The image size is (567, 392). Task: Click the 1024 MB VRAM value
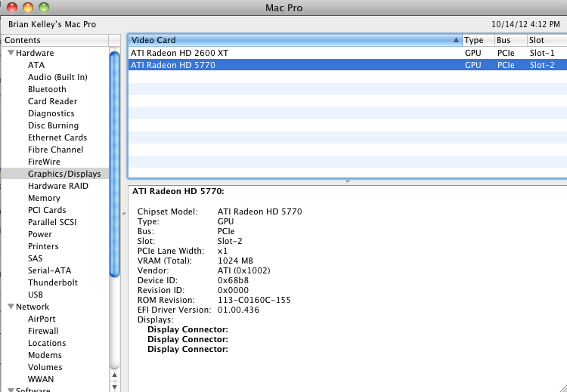click(235, 261)
